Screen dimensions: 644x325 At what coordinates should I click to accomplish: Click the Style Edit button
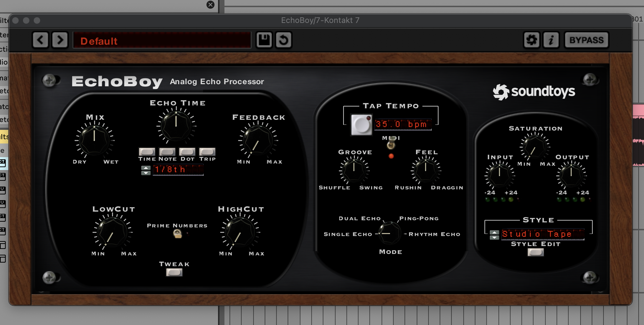click(536, 253)
